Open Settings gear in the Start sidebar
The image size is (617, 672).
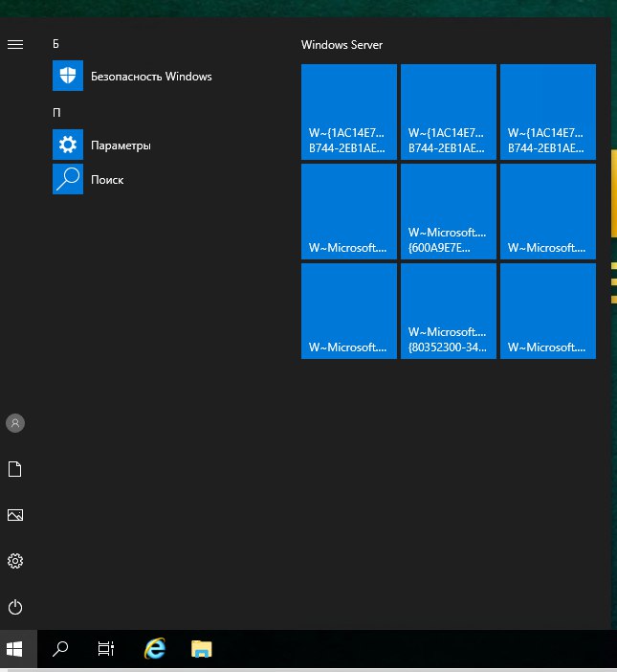(x=15, y=561)
